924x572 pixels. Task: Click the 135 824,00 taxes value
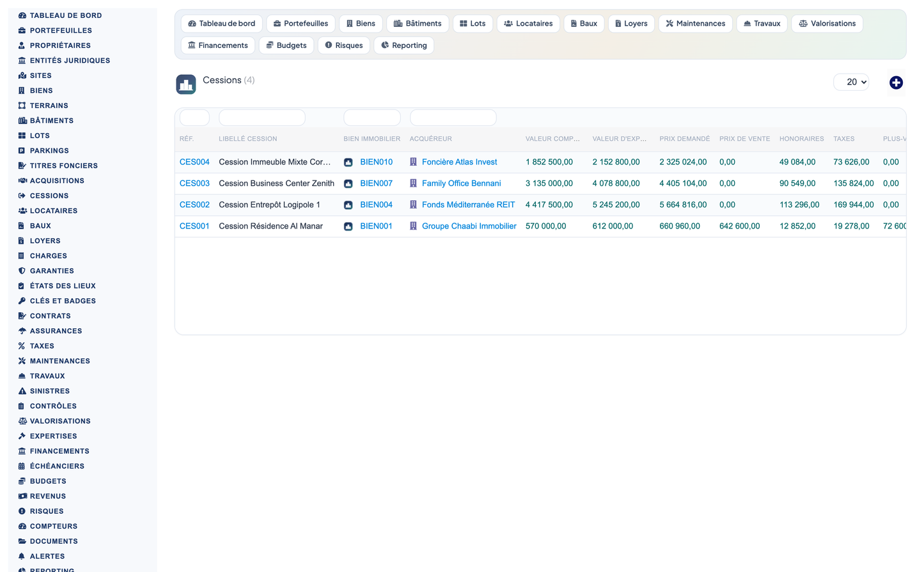coord(853,184)
